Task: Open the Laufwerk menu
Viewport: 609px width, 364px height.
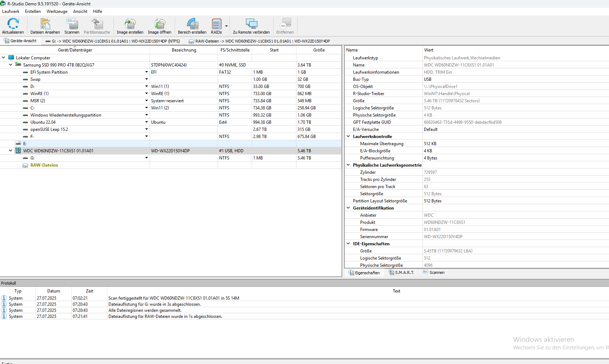Action: (11, 11)
